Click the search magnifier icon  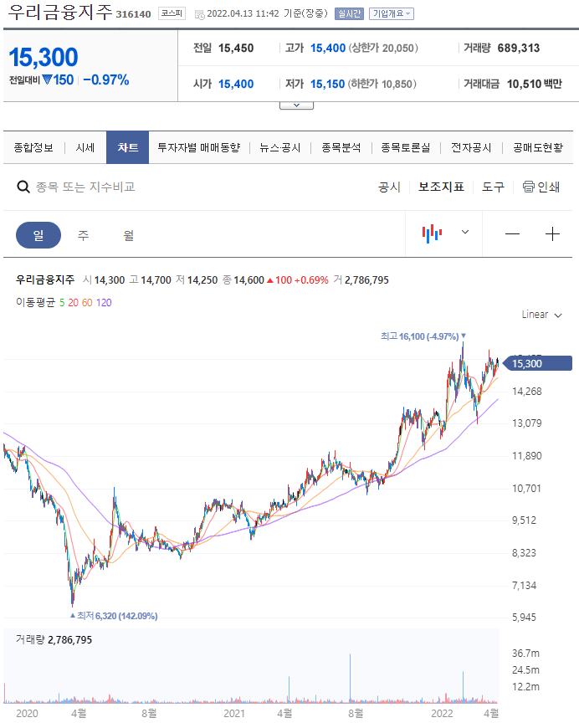coord(23,187)
